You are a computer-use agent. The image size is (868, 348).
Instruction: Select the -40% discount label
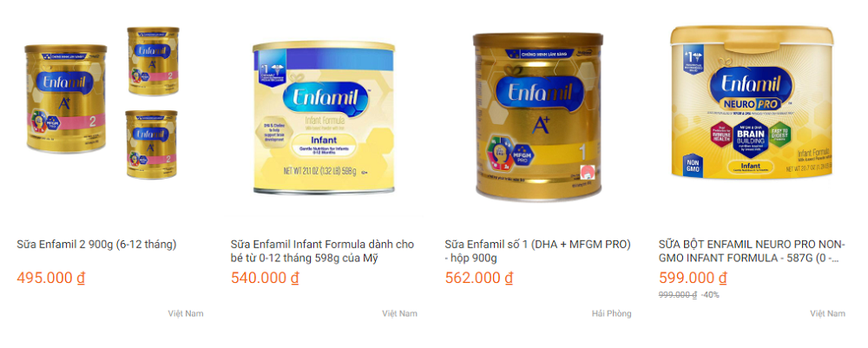[x=710, y=295]
